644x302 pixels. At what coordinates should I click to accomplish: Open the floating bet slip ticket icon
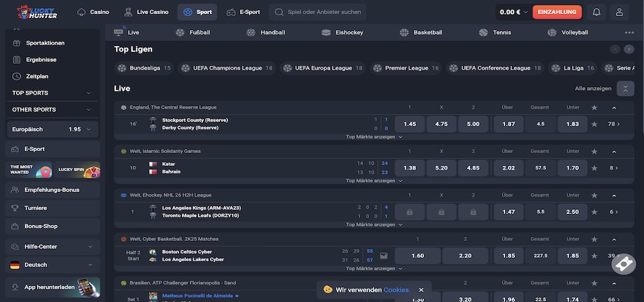tap(623, 264)
